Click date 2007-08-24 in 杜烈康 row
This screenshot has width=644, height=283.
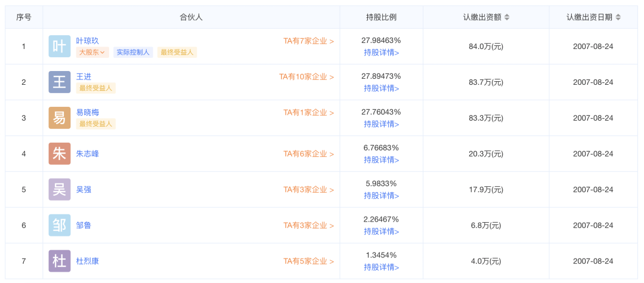coord(593,261)
